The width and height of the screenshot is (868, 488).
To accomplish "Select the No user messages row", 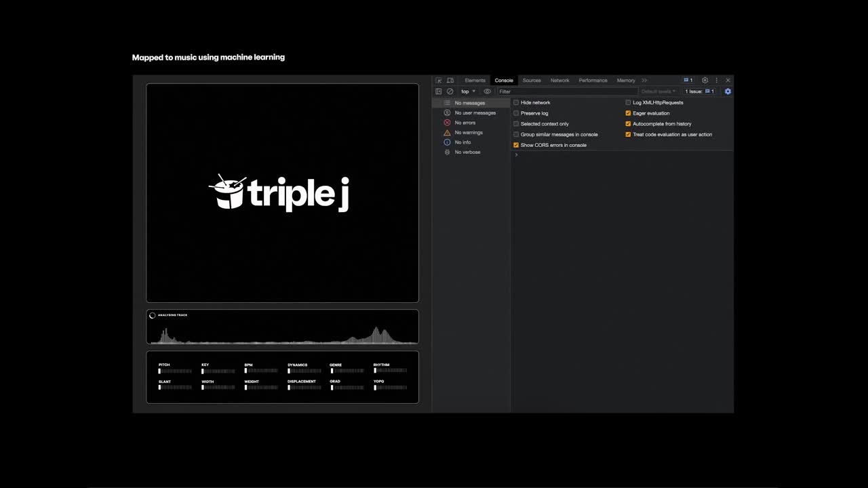I will 471,113.
